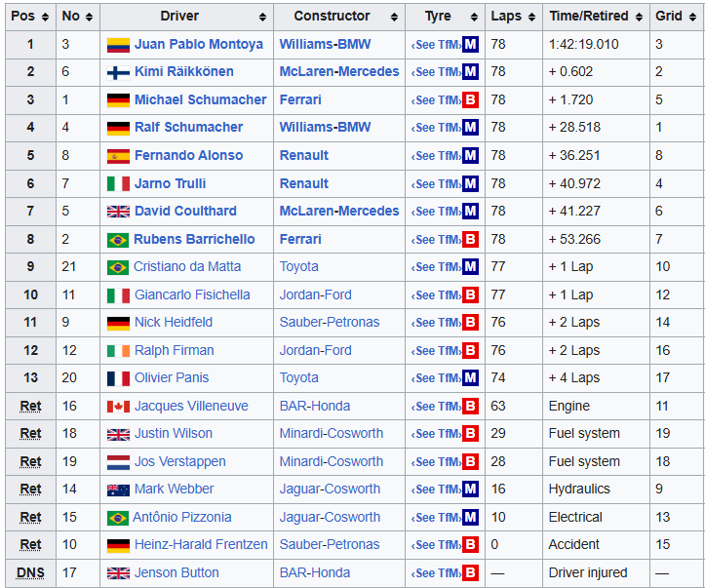Click the Irish flag beside Ralph Firman
This screenshot has width=705, height=588.
click(118, 351)
